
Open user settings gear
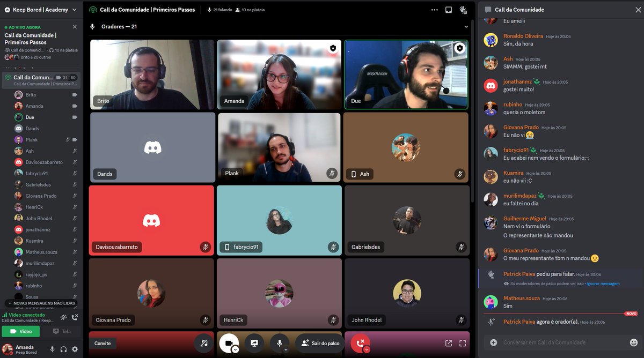pos(75,349)
